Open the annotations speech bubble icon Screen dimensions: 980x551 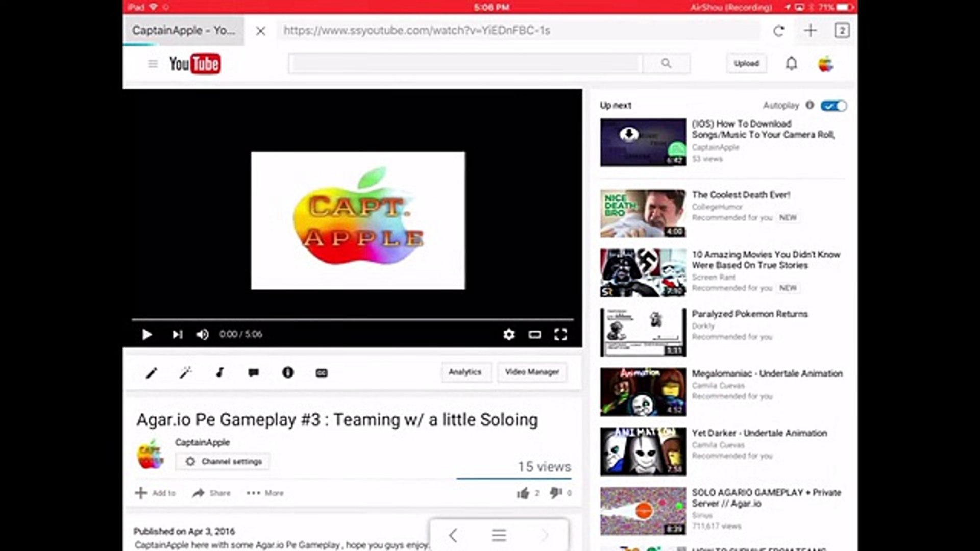pyautogui.click(x=253, y=373)
